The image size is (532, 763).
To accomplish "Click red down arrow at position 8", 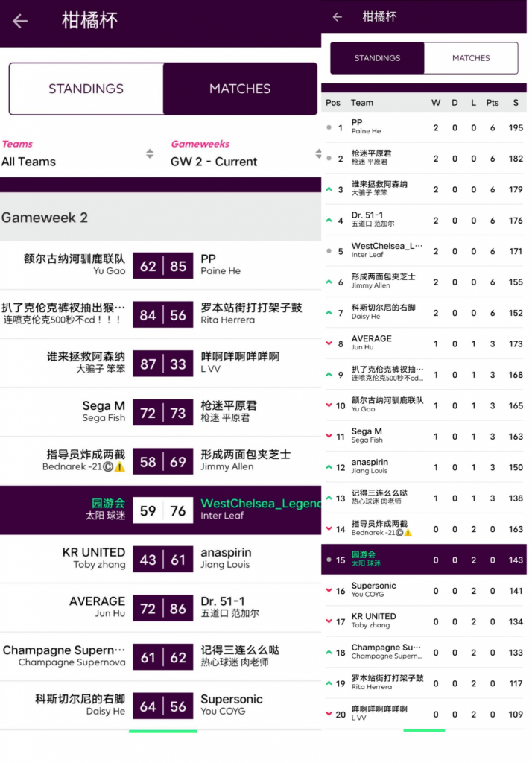I will pyautogui.click(x=329, y=343).
